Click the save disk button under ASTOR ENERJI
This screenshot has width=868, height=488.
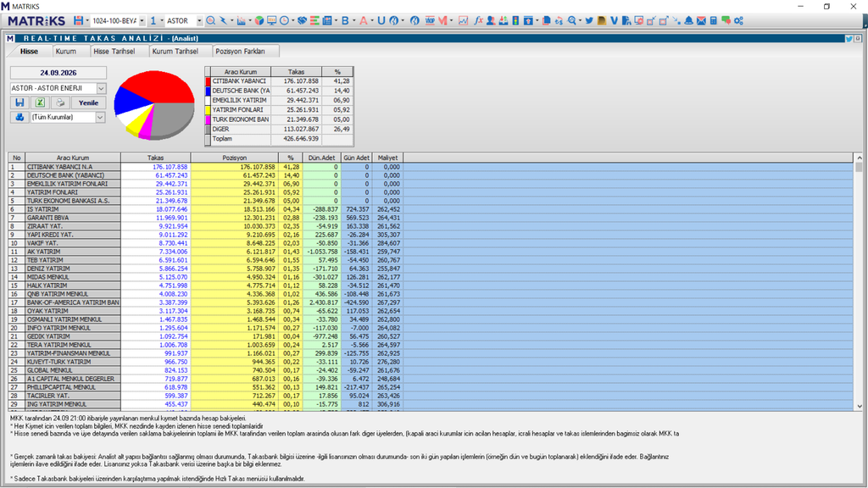19,103
